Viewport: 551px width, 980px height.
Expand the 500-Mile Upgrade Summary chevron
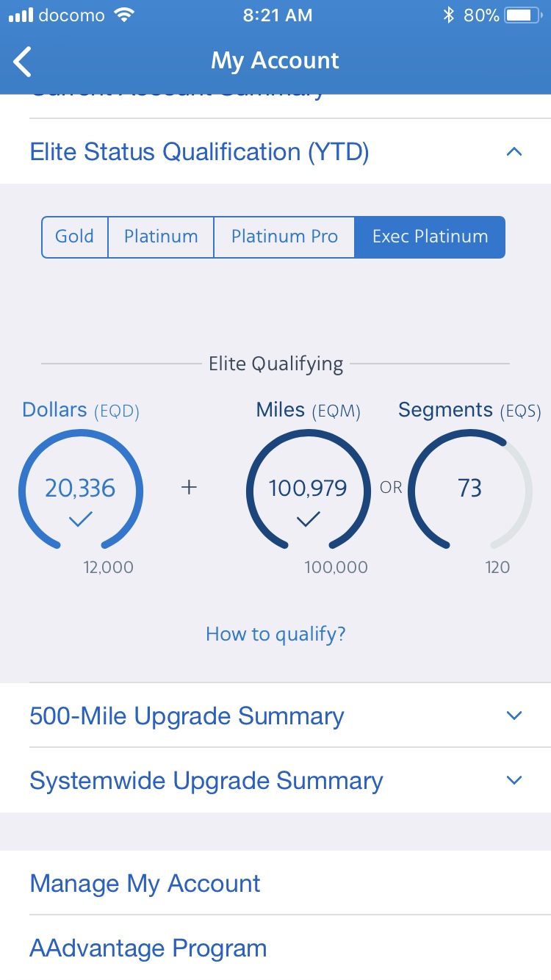point(514,716)
